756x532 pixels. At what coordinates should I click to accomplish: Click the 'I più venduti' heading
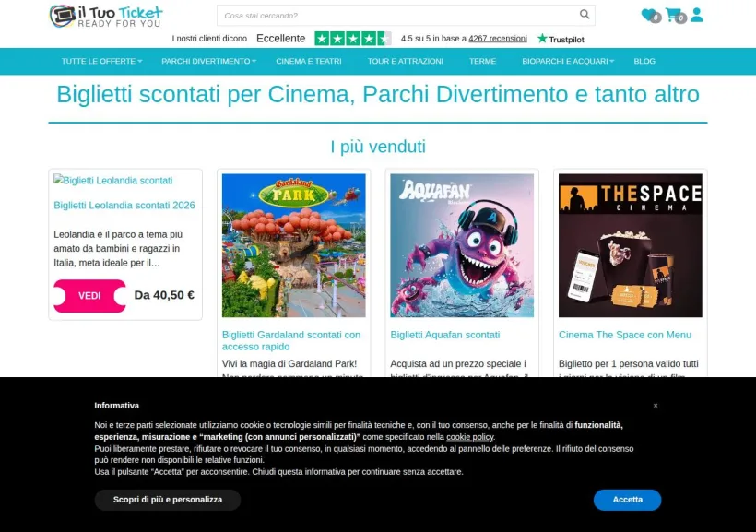click(x=378, y=147)
